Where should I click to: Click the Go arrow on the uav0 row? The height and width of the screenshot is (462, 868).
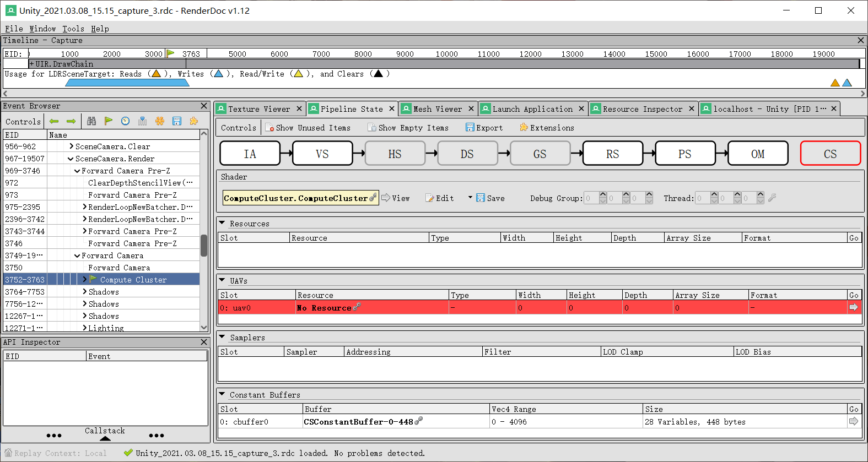point(854,307)
